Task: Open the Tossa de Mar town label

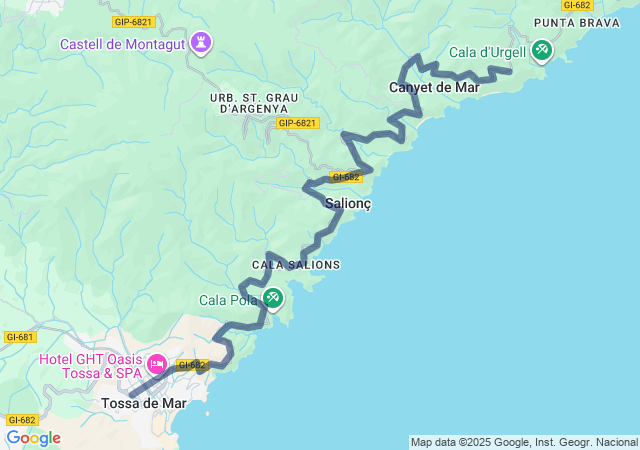Action: pyautogui.click(x=144, y=403)
